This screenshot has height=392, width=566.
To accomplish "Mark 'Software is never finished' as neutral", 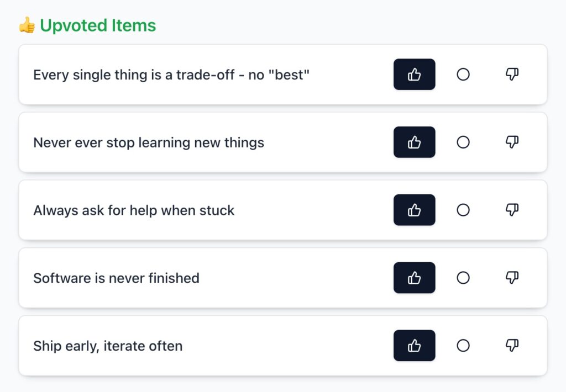I will pos(463,278).
